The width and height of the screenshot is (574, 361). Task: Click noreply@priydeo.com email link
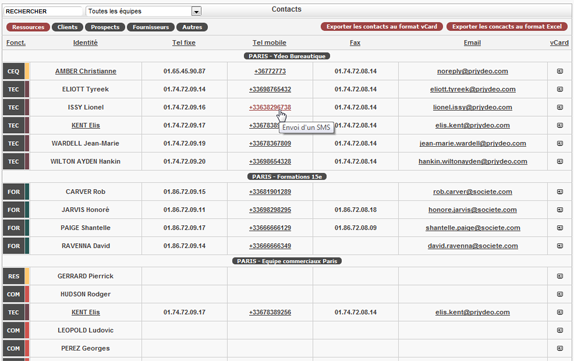pos(473,71)
